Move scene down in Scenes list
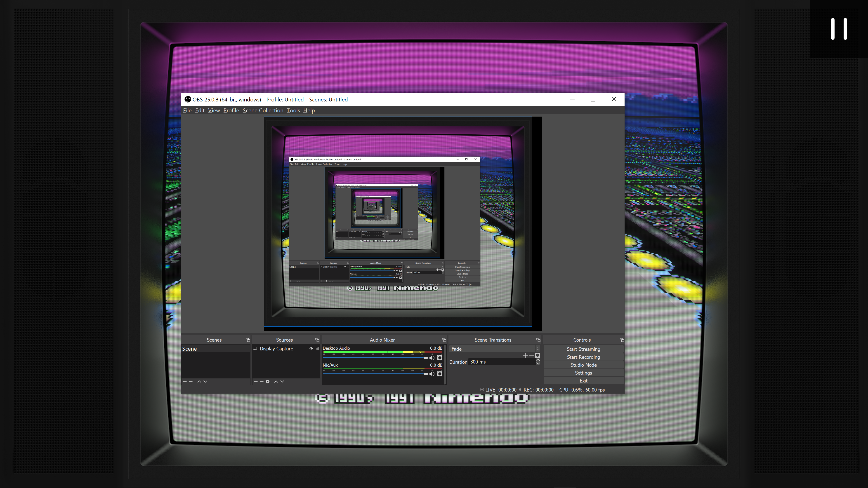868x488 pixels. click(x=205, y=382)
